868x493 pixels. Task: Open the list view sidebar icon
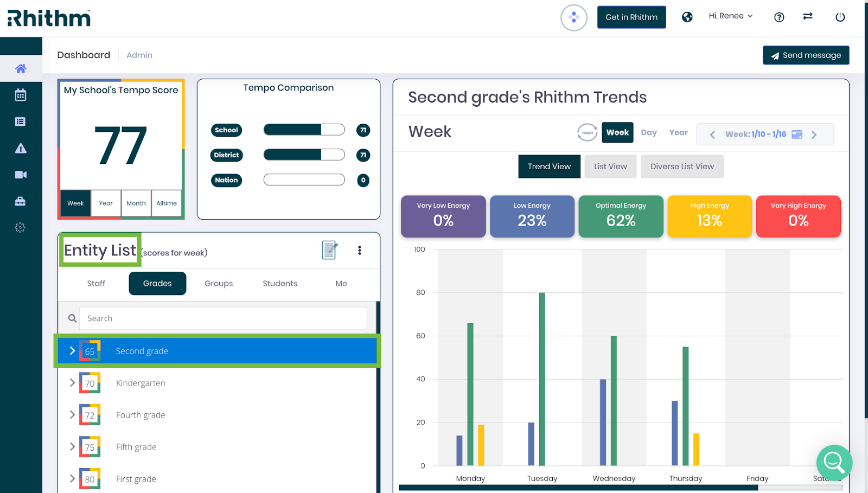click(21, 121)
